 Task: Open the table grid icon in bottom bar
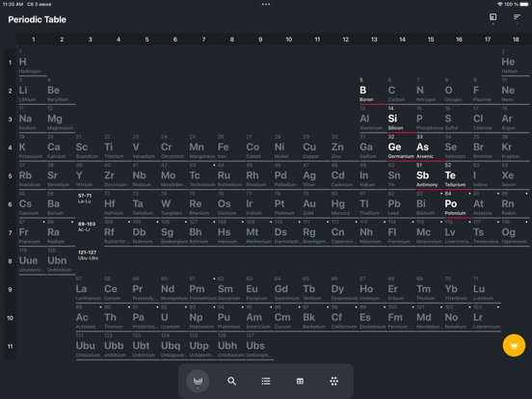300,381
